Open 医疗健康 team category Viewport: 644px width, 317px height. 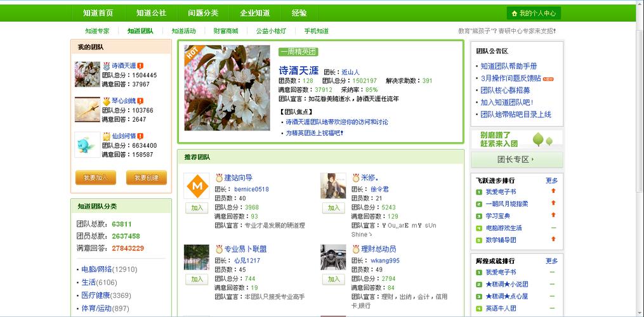click(x=96, y=295)
